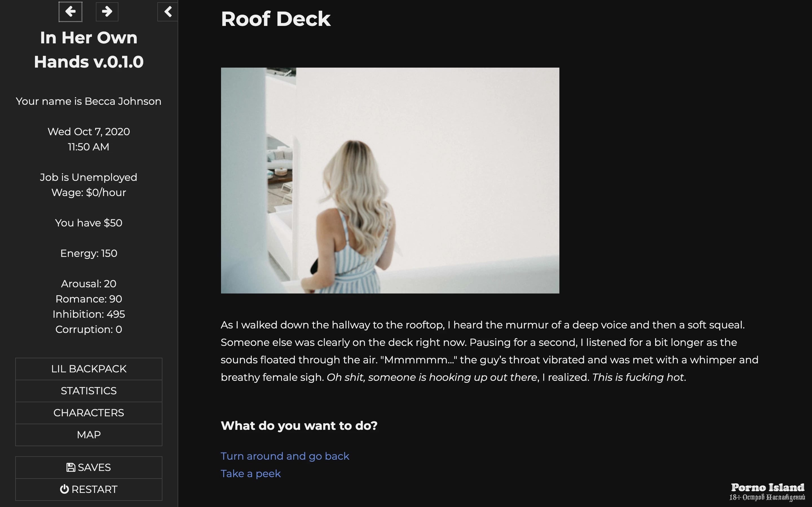812x507 pixels.
Task: Collapse the sidebar with the chevron
Action: pos(168,12)
